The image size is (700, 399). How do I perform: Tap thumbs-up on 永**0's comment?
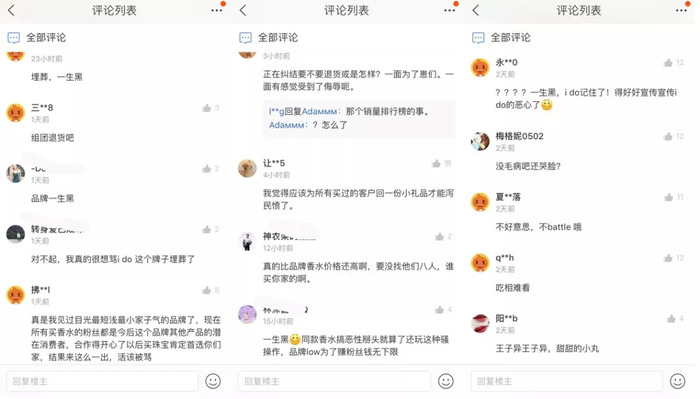pyautogui.click(x=668, y=63)
